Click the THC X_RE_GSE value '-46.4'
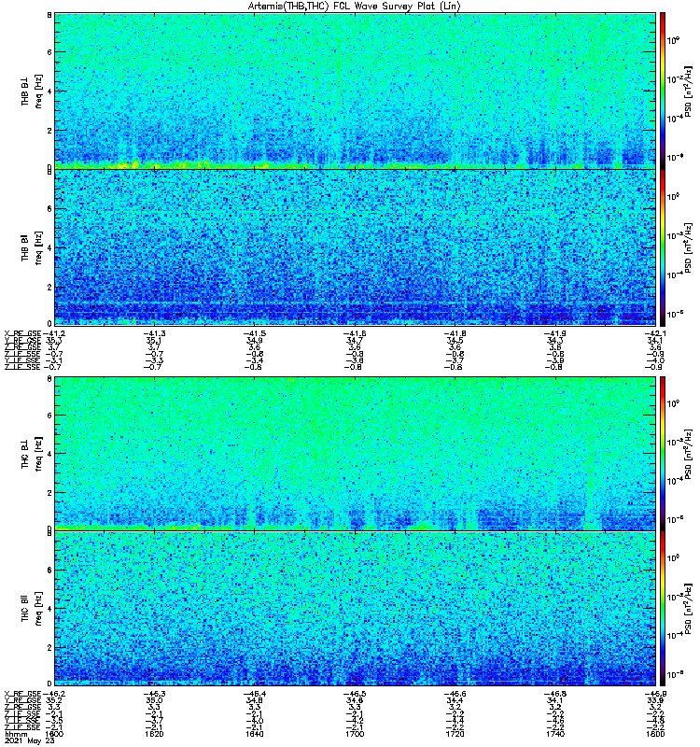The width and height of the screenshot is (700, 747). pos(254,694)
